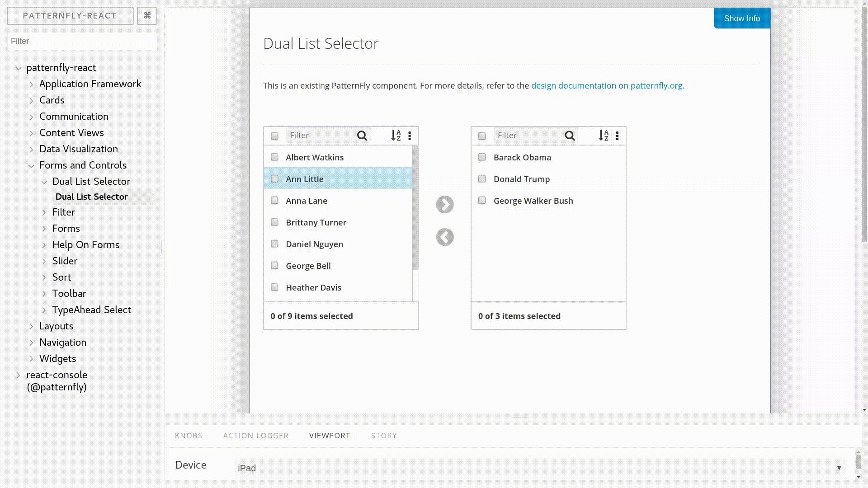Click the move-right arrow between lists
868x488 pixels.
pyautogui.click(x=444, y=205)
